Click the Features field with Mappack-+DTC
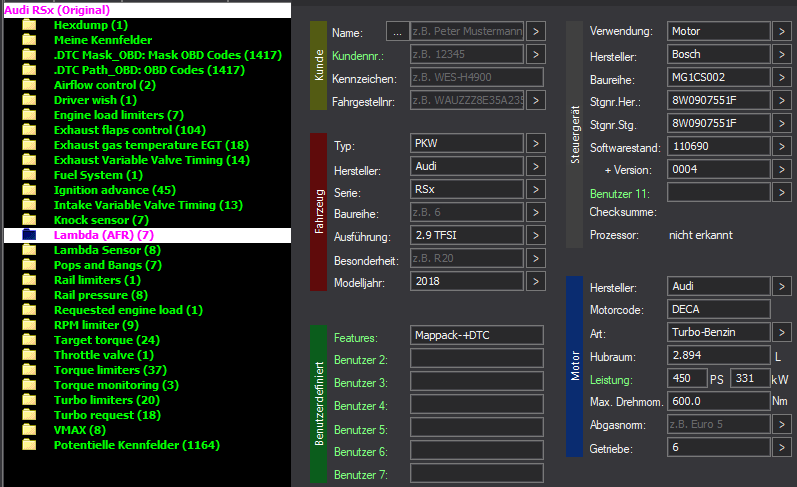This screenshot has height=487, width=797. 477,335
